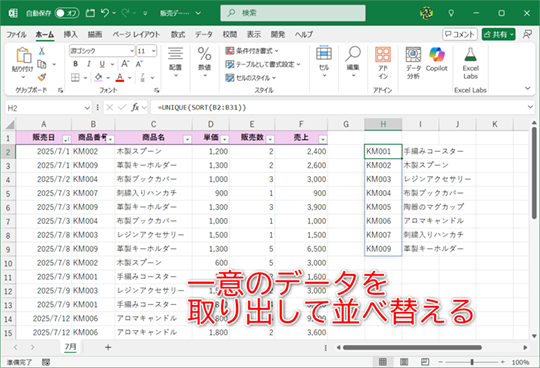This screenshot has height=368, width=540.
Task: Open the データ分析 tool
Action: (413, 63)
